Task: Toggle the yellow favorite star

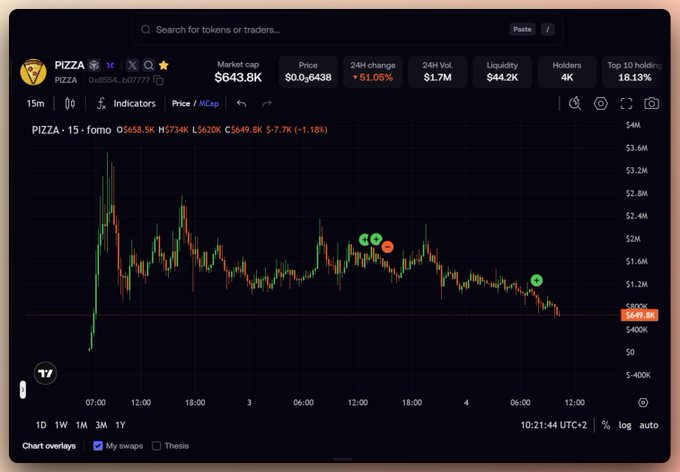Action: point(163,65)
